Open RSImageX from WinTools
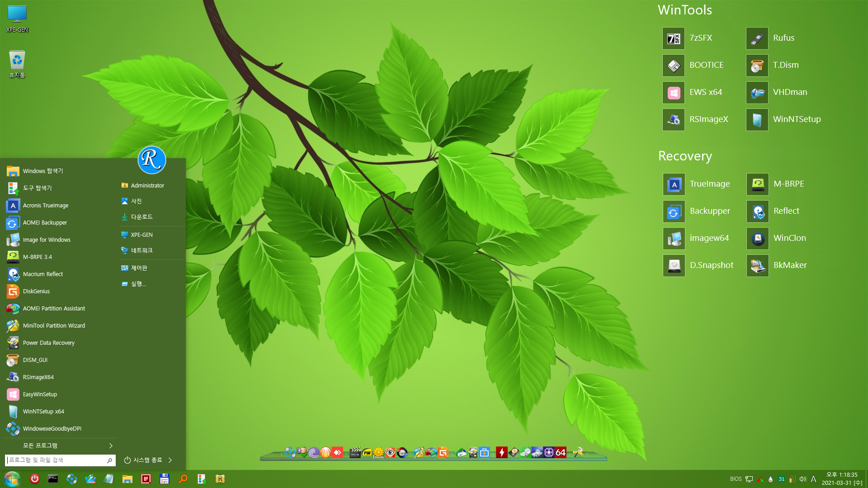 (x=674, y=120)
